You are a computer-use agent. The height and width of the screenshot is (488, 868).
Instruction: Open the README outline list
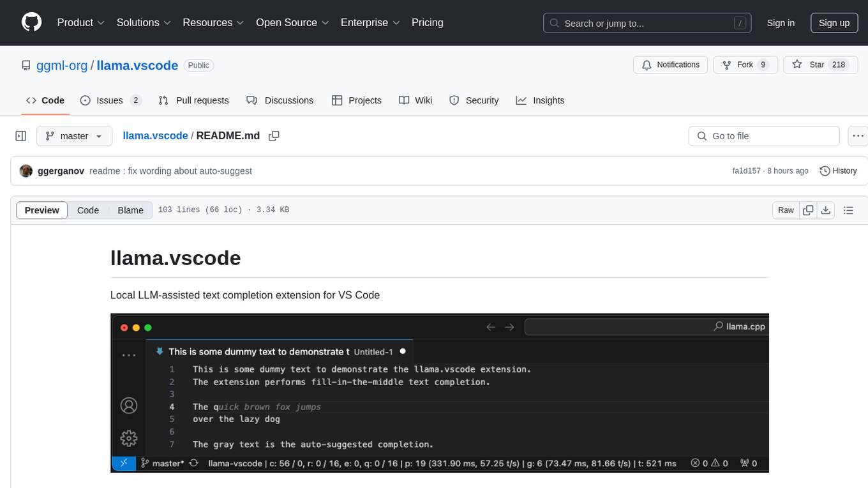click(x=848, y=210)
